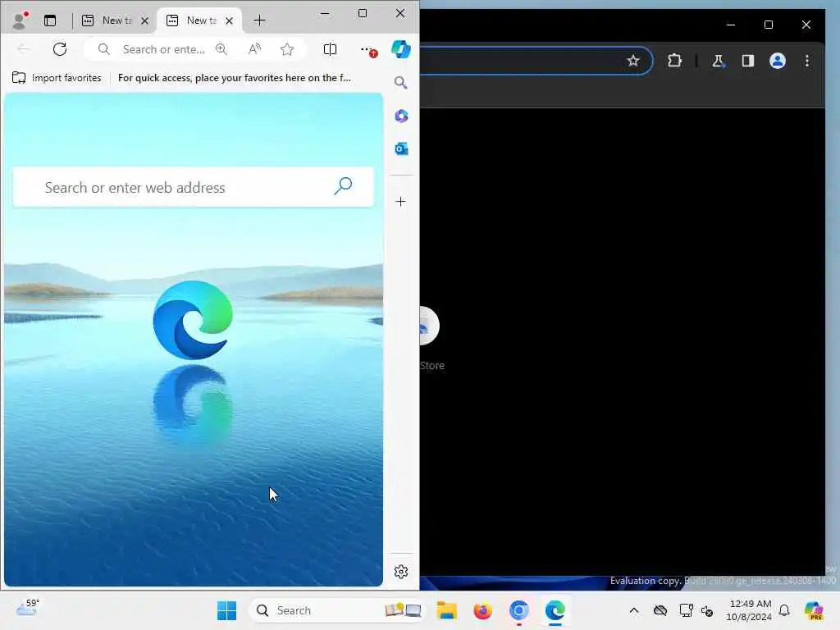
Task: Close the first New tab in Edge
Action: [x=144, y=21]
